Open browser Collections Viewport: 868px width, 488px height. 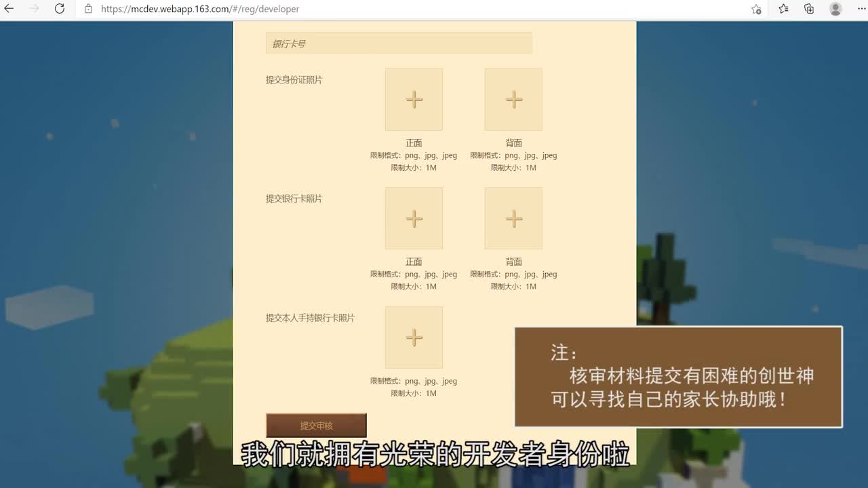point(808,9)
